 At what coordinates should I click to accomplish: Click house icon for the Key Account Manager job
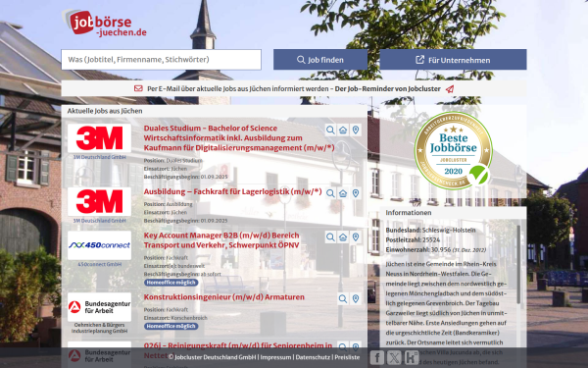(x=343, y=237)
